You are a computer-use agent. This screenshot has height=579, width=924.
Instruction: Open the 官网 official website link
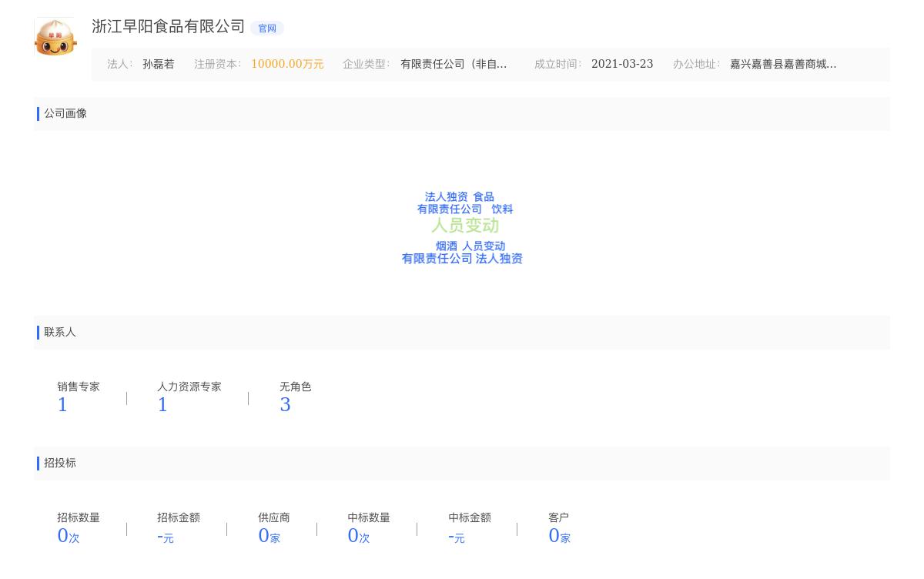(267, 28)
